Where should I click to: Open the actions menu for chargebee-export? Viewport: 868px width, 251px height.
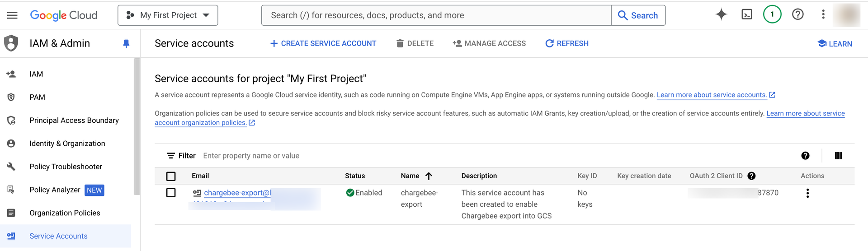point(807,193)
